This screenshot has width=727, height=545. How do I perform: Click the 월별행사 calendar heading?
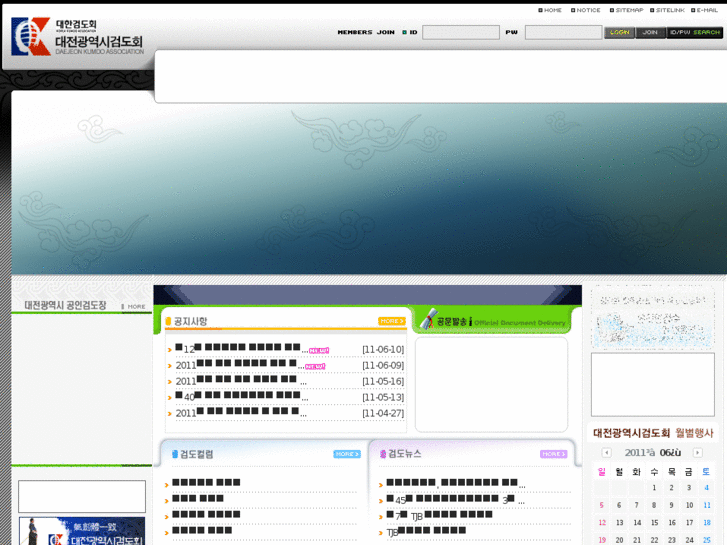653,433
